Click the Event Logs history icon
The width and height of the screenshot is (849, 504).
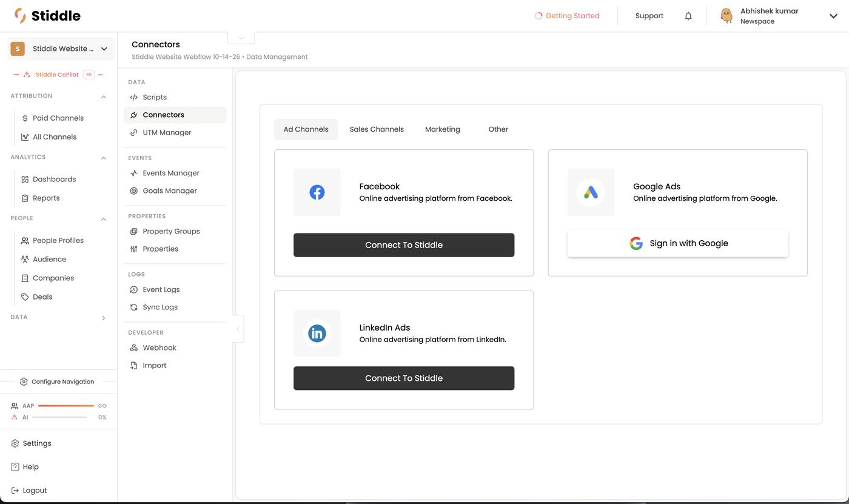[134, 289]
